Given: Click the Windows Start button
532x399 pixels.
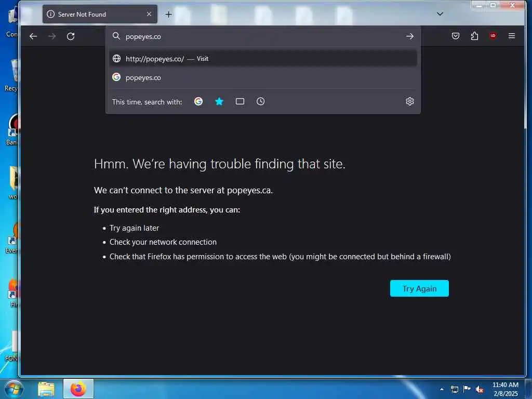Looking at the screenshot, I should (13, 389).
